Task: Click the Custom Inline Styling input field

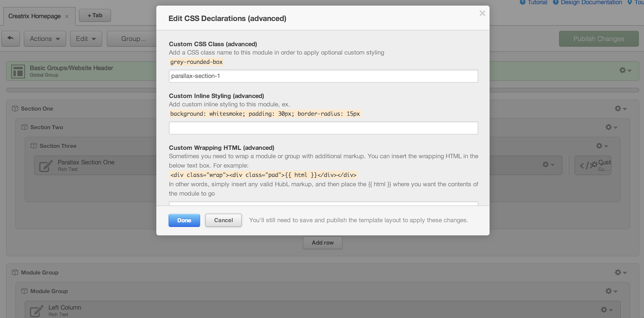Action: click(324, 128)
